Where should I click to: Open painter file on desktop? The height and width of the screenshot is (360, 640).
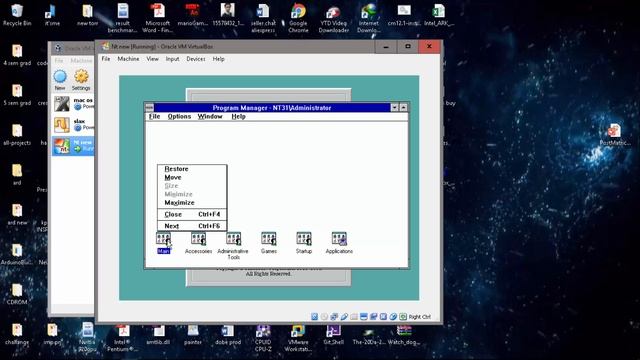193,336
